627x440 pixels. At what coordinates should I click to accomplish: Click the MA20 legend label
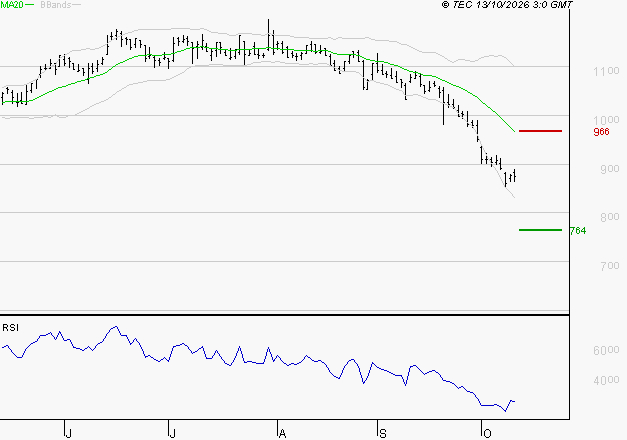(x=12, y=5)
